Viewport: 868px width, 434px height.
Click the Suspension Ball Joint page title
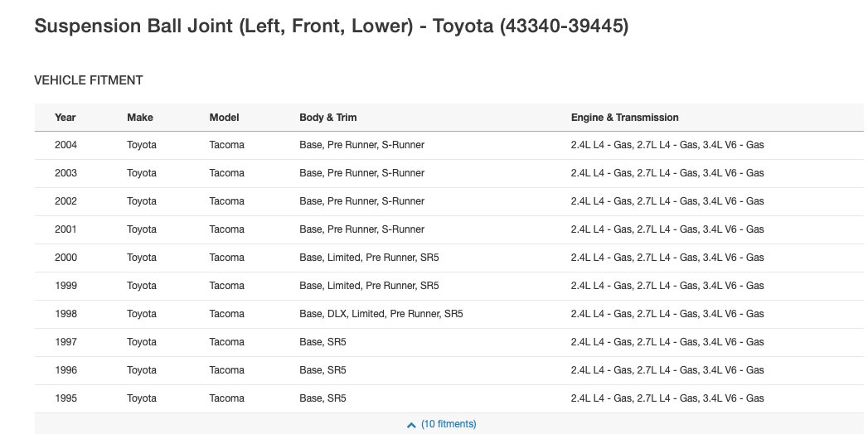pos(332,26)
